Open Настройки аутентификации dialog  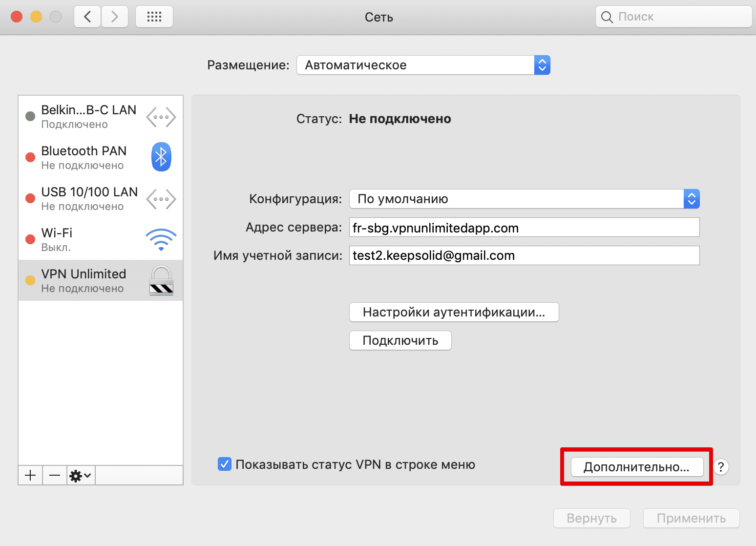click(x=453, y=312)
